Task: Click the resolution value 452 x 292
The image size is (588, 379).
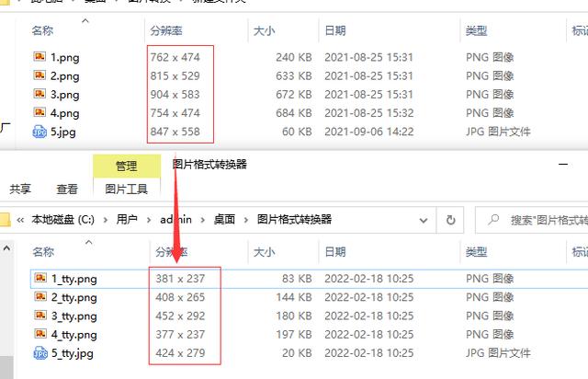Action: coord(180,316)
